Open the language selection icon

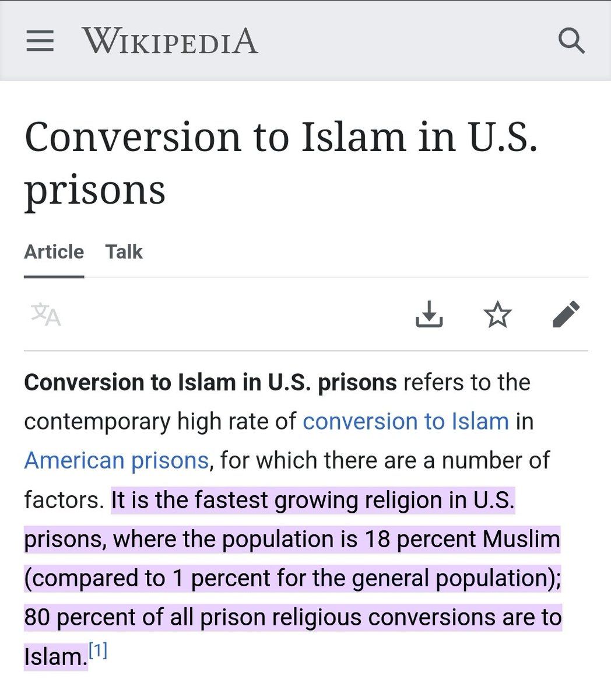point(45,314)
